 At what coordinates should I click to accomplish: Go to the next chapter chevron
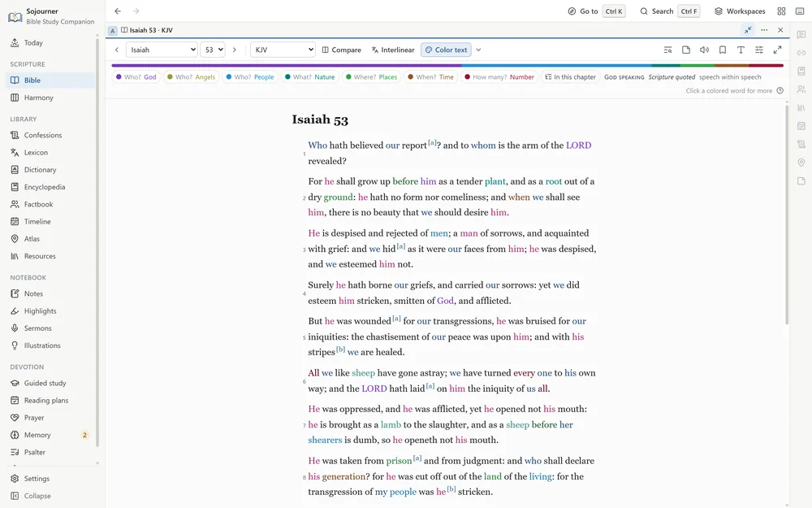coord(234,50)
